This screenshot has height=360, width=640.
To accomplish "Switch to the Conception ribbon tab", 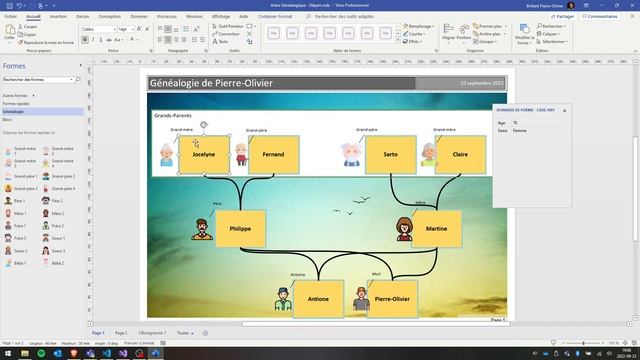I will (x=110, y=17).
